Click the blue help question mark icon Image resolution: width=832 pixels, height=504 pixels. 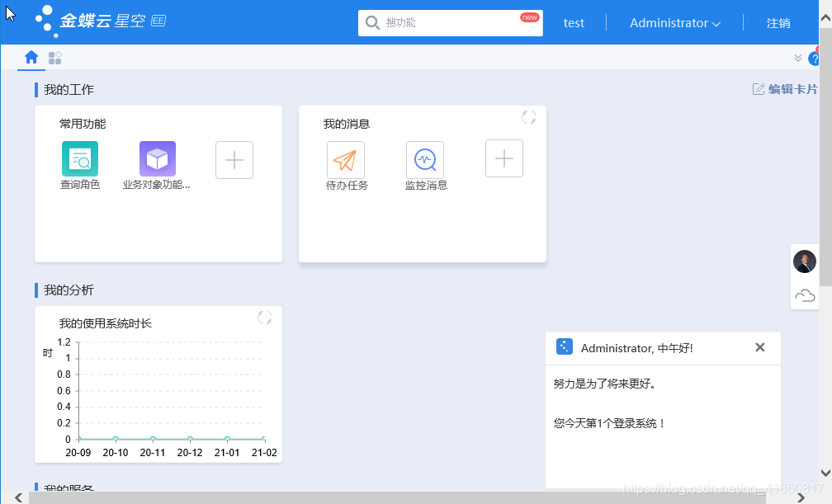click(816, 59)
